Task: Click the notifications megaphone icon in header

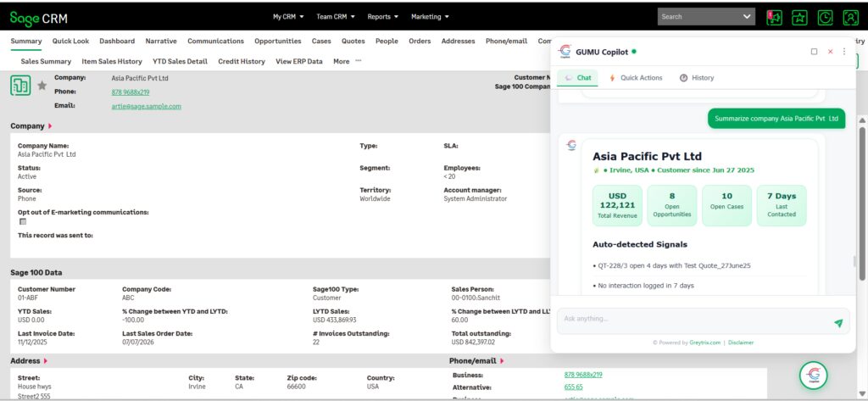Action: click(774, 17)
